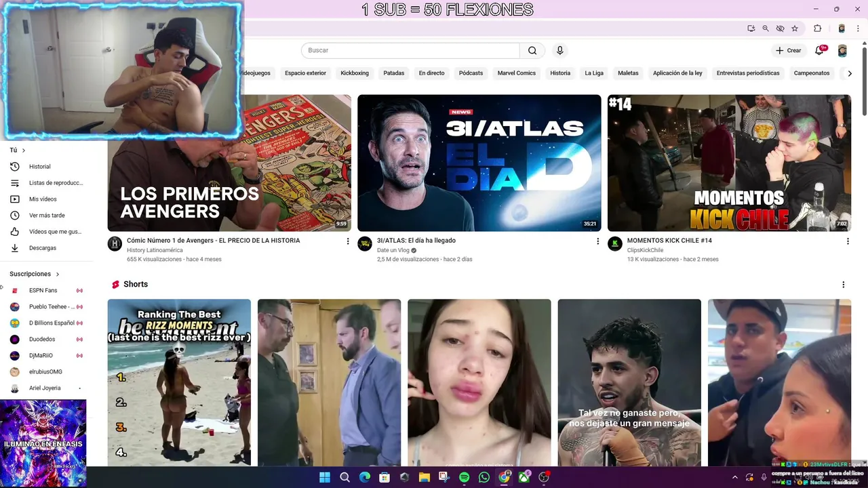The image size is (868, 488).
Task: Click the search magnifier button
Action: [x=532, y=50]
